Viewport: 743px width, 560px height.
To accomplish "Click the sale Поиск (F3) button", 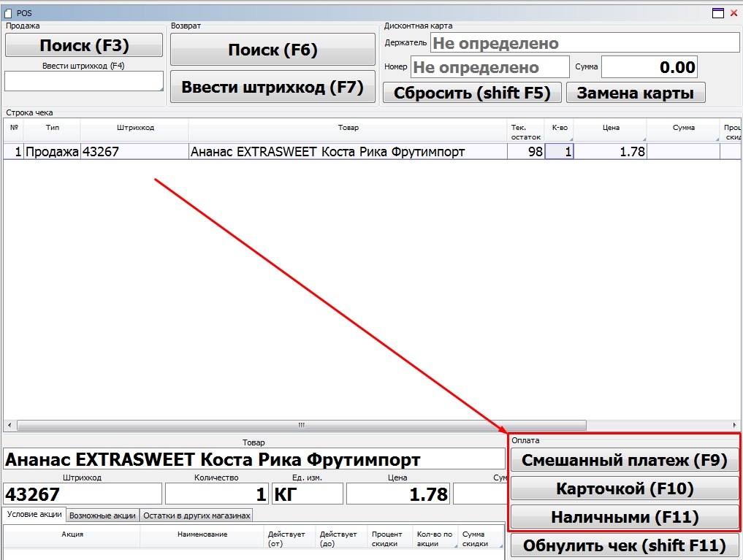I will coord(84,45).
